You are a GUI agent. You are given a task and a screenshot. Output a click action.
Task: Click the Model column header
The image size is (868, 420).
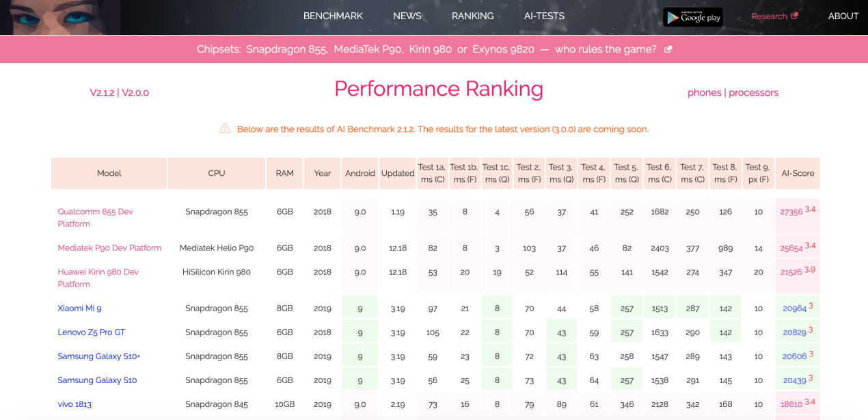tap(109, 173)
